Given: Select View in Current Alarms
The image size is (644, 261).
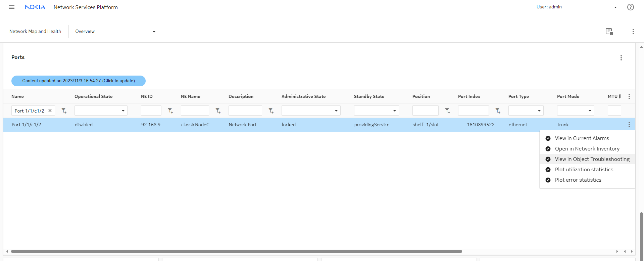Looking at the screenshot, I should 582,138.
